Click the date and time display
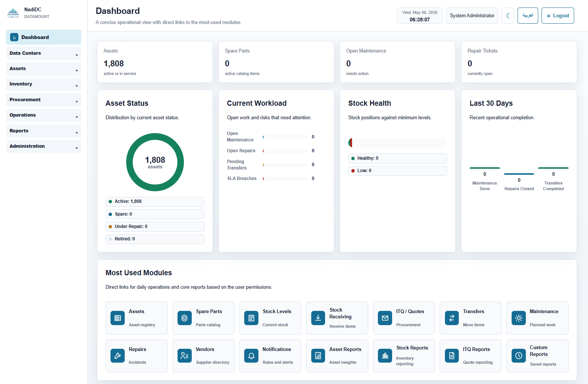 pos(420,16)
